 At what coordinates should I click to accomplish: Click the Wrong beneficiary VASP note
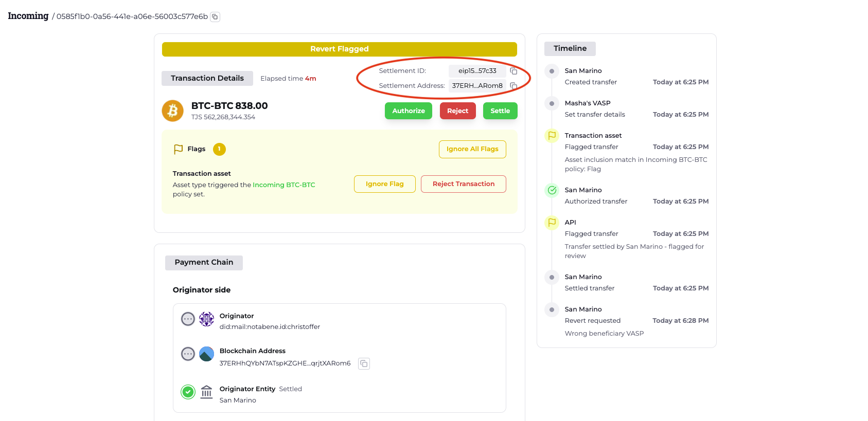pos(604,334)
